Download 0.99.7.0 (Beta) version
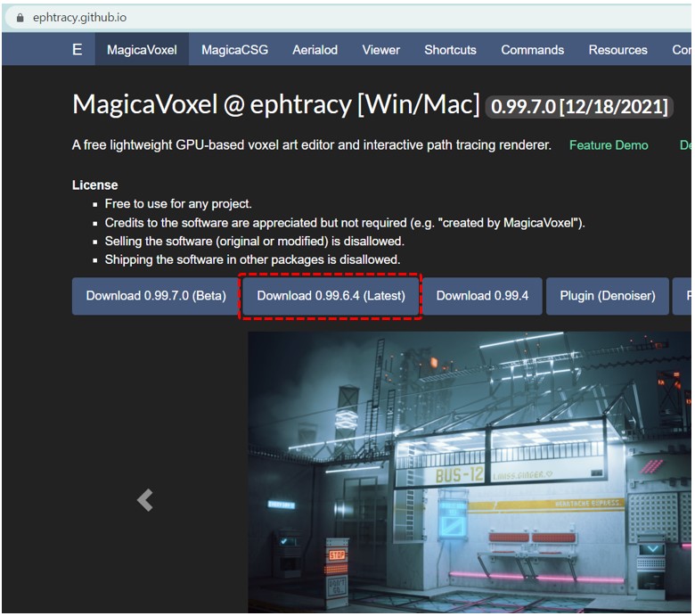Screen dimensions: 695x616 [156, 296]
